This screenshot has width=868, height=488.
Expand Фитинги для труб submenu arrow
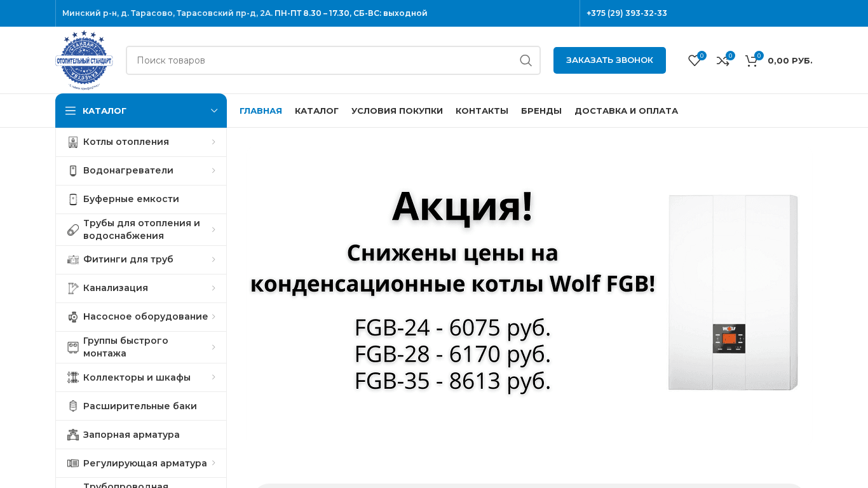[214, 260]
